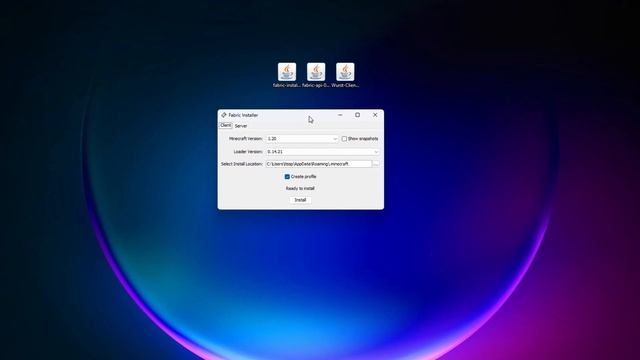Viewport: 640px width, 360px height.
Task: Browse for install location with ellipsis button
Action: [376, 164]
